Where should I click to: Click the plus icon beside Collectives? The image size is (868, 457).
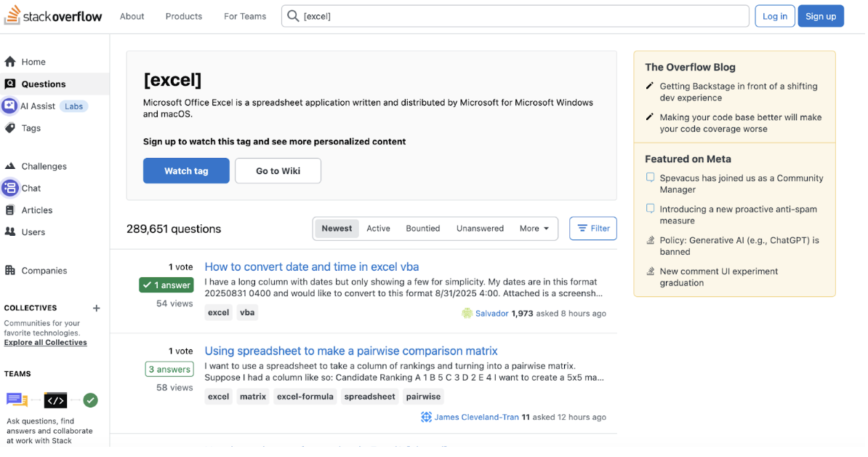click(x=97, y=308)
